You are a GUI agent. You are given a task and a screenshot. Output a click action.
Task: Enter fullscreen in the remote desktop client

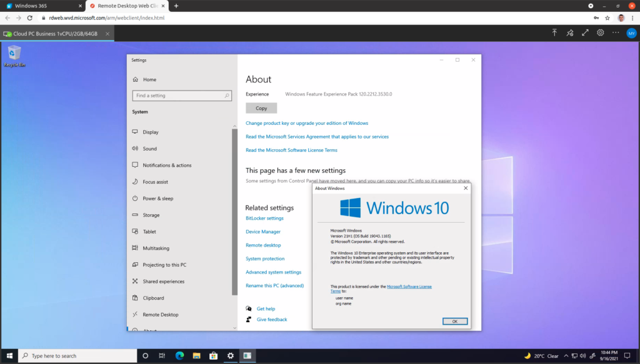click(585, 32)
